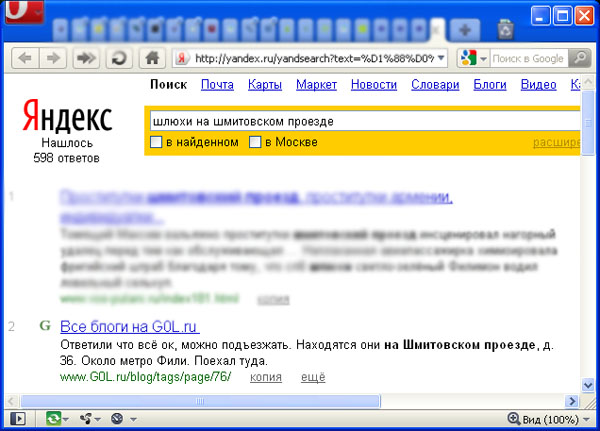The width and height of the screenshot is (600, 431).
Task: Open the Opera main menu button
Action: 24,11
